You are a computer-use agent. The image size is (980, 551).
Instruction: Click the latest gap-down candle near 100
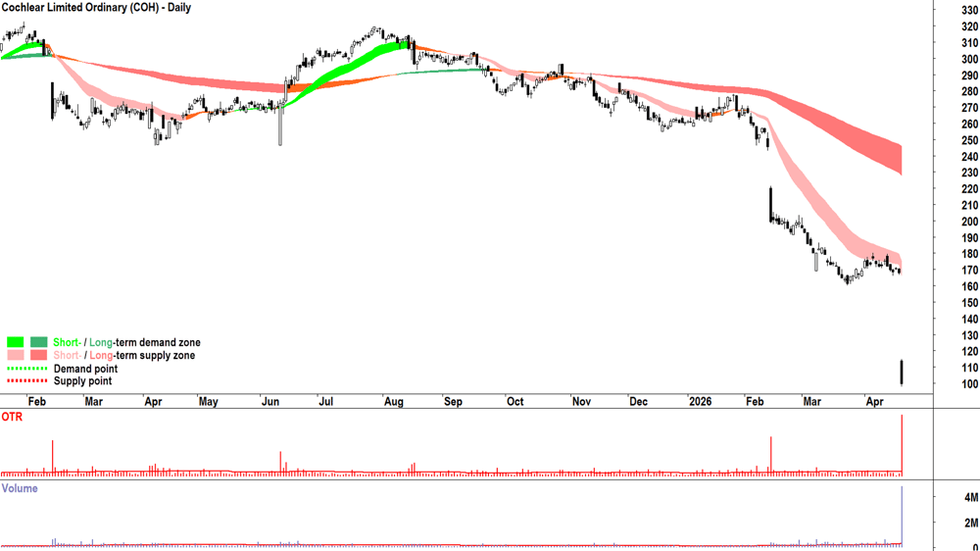(x=902, y=373)
